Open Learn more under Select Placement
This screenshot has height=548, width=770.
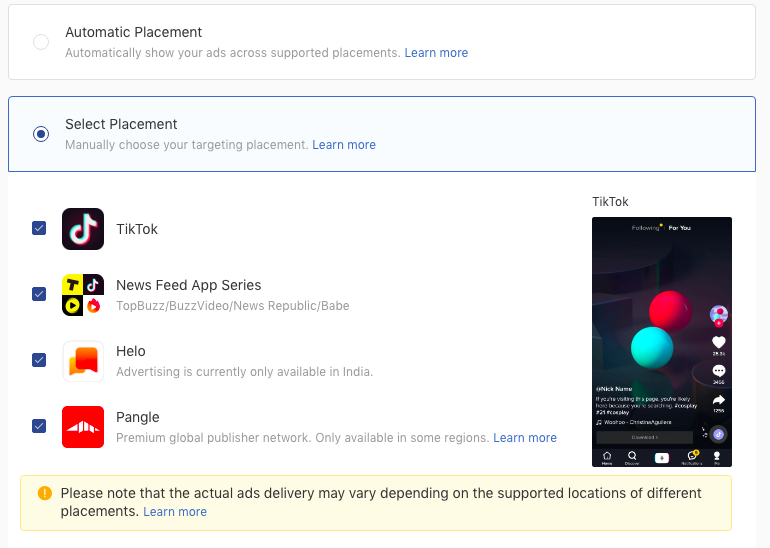344,145
